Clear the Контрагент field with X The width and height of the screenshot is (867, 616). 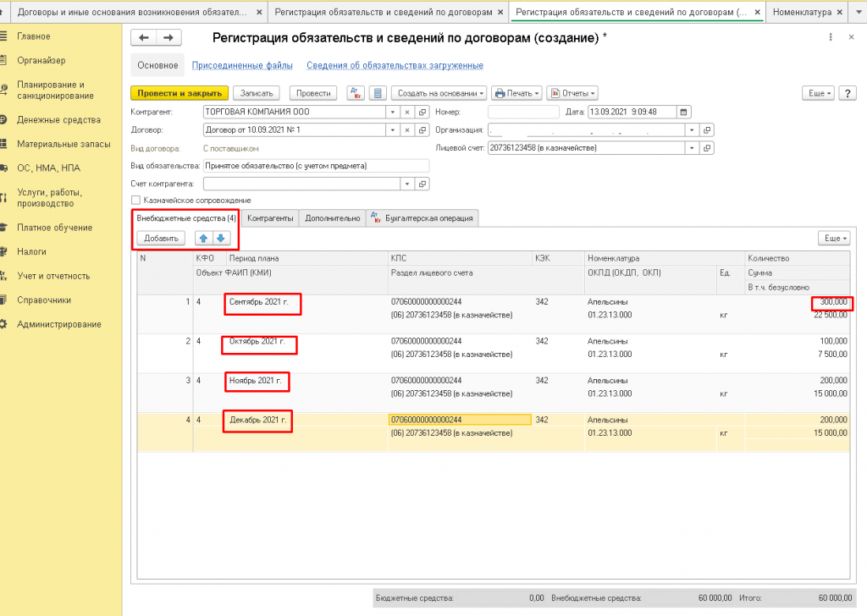pyautogui.click(x=407, y=112)
